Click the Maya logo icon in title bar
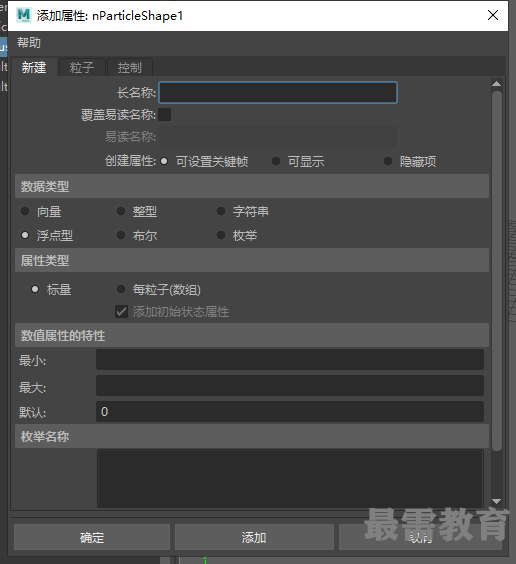 tap(24, 15)
